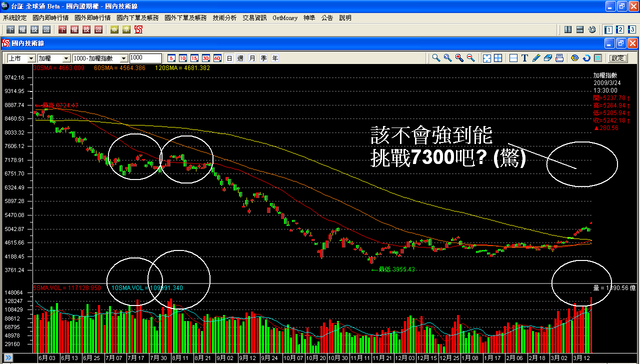Switch chart to weekly 週 period
This screenshot has width=640, height=364.
241,58
